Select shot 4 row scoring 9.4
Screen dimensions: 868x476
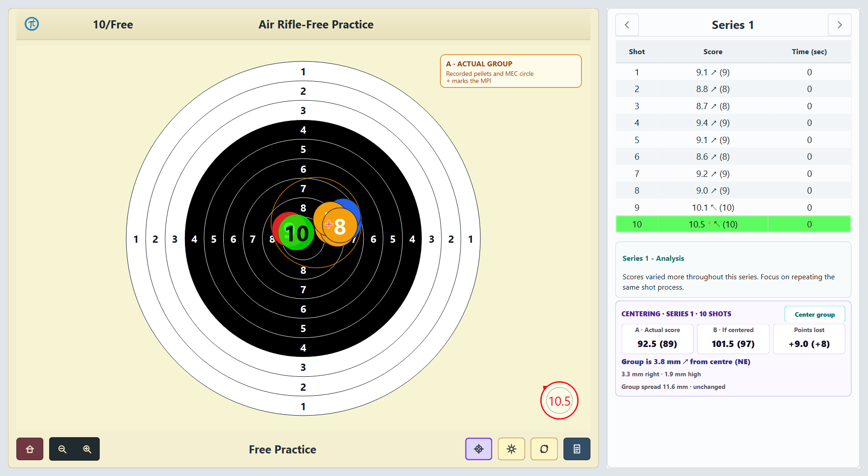point(733,123)
